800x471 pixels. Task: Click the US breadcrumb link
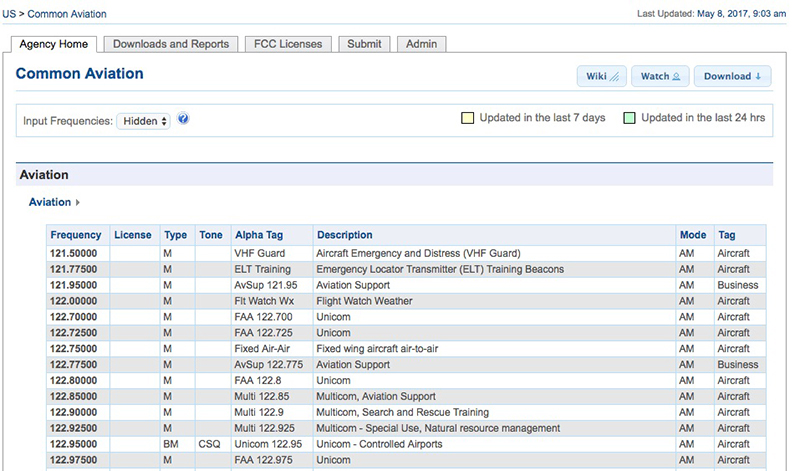9,14
